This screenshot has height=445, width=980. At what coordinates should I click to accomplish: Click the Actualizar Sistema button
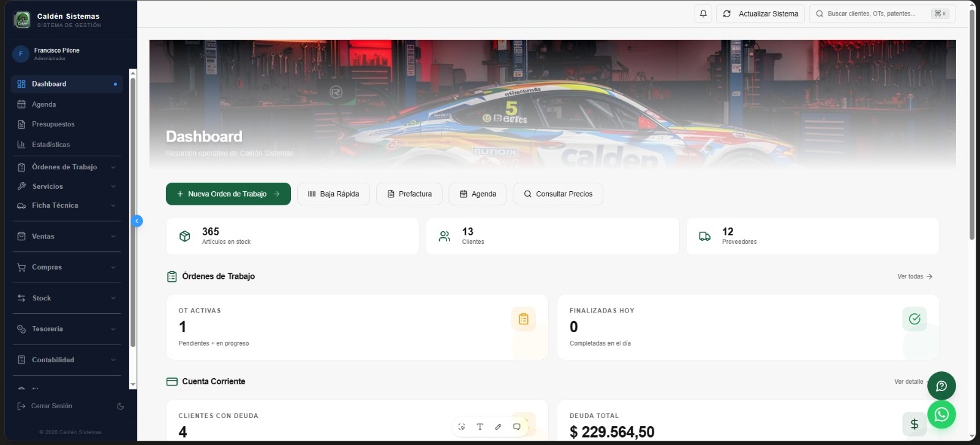(x=761, y=13)
